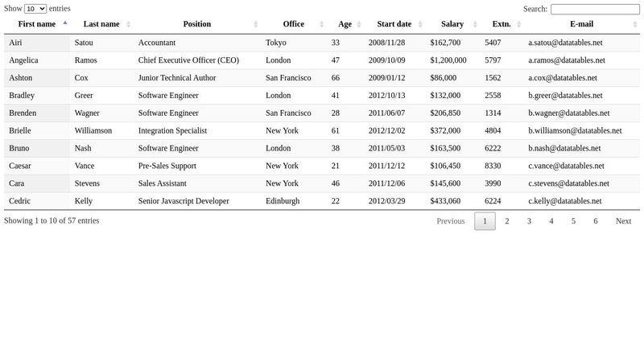Image resolution: width=644 pixels, height=362 pixels.
Task: Jump to page 5
Action: click(573, 221)
